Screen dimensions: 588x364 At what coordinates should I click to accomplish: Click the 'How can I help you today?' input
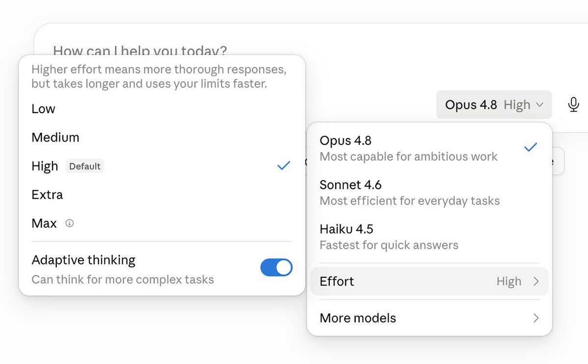(x=140, y=50)
